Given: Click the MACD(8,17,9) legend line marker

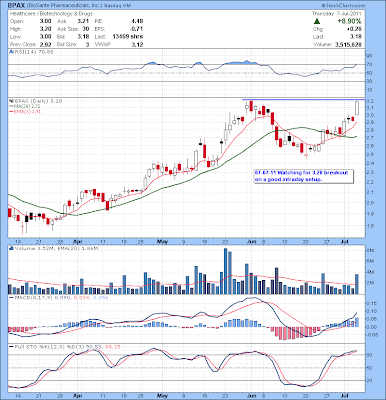Looking at the screenshot, I should pyautogui.click(x=11, y=297).
